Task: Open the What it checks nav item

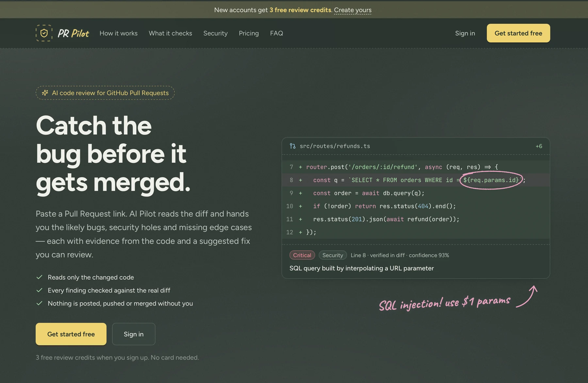Action: tap(171, 33)
